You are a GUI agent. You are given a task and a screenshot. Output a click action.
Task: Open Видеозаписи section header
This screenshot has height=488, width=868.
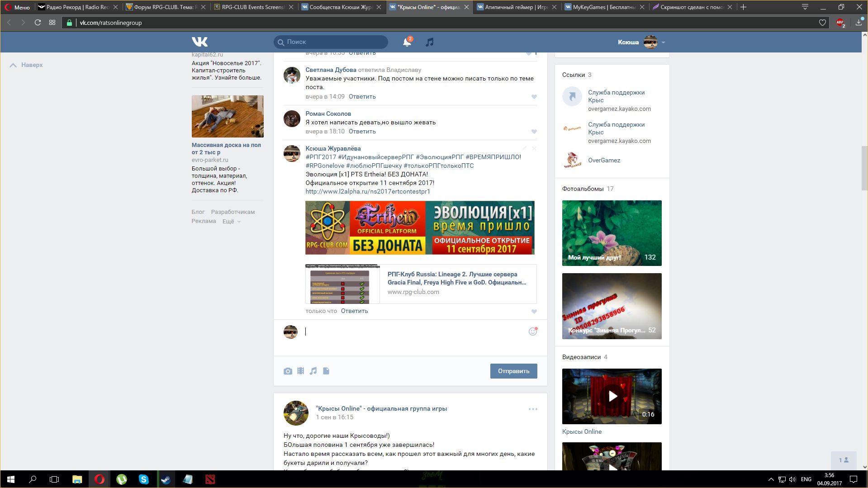[x=581, y=357]
